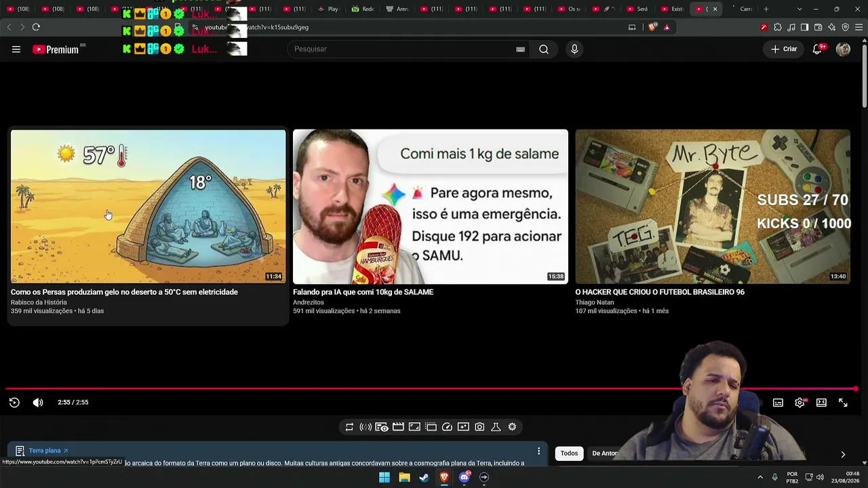868x488 pixels.
Task: Switch to the "Play" tab
Action: tap(328, 9)
